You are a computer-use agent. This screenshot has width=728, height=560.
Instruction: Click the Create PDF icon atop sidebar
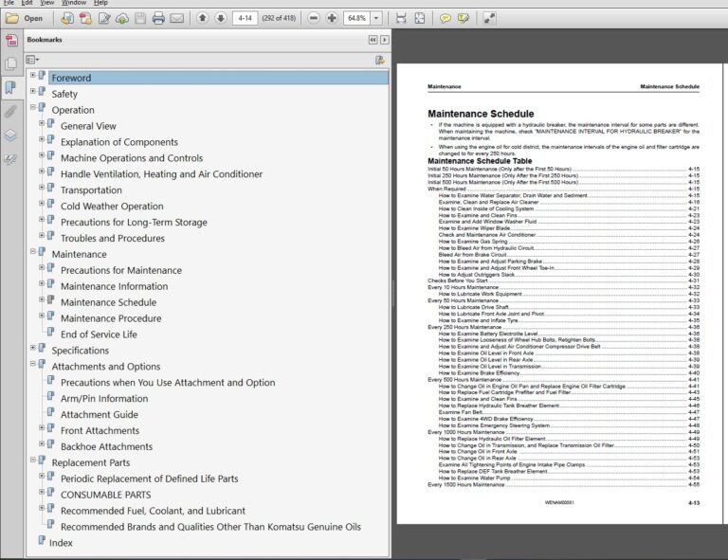[x=11, y=41]
